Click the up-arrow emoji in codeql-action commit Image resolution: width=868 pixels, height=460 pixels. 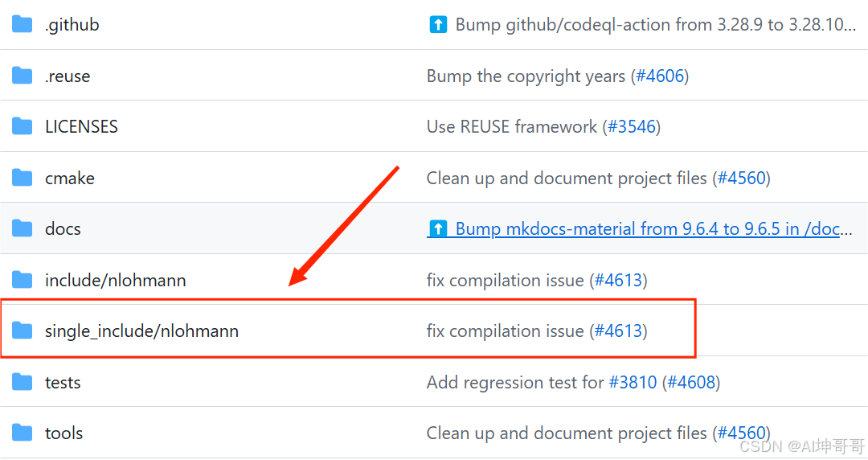point(438,24)
